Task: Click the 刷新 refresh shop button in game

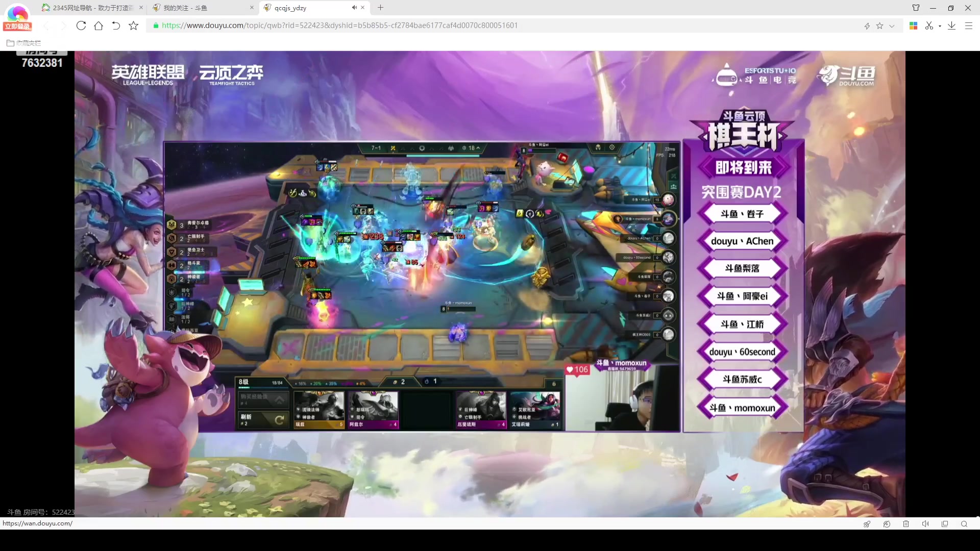Action: click(263, 419)
